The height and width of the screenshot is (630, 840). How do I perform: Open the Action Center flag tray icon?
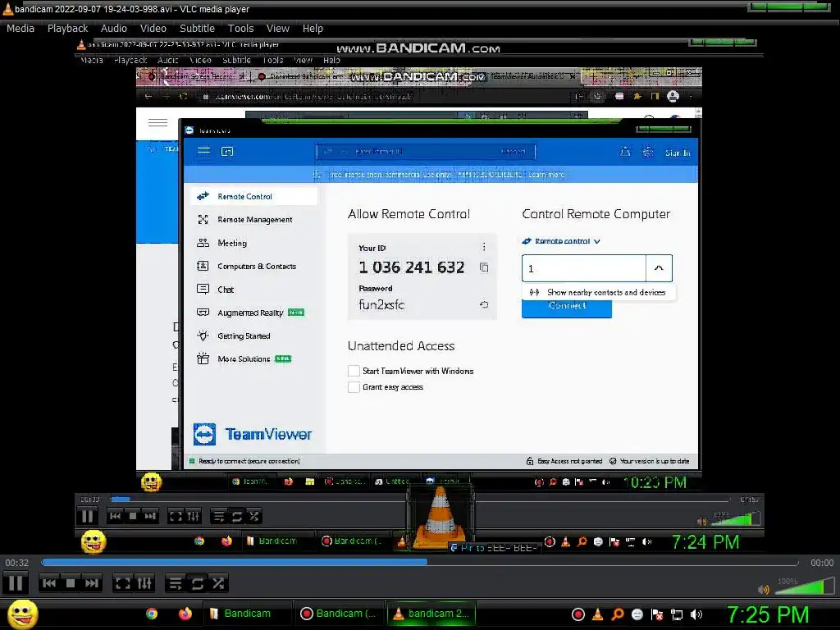pos(657,614)
